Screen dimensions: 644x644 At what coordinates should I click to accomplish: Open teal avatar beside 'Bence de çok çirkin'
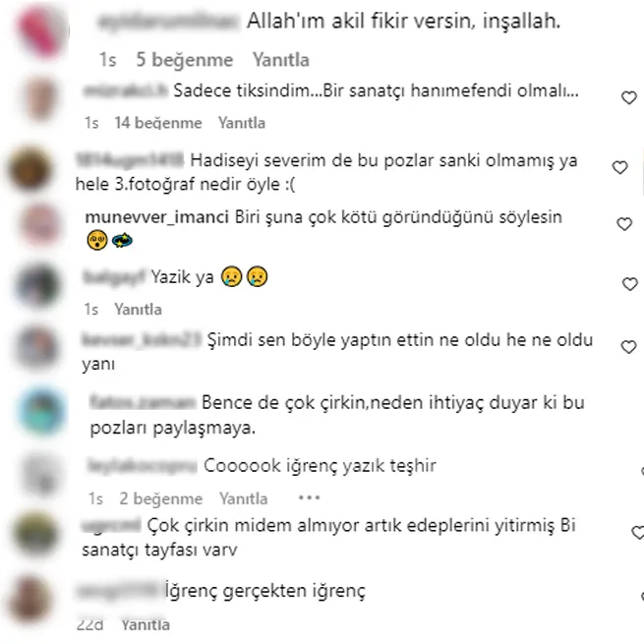(42, 411)
